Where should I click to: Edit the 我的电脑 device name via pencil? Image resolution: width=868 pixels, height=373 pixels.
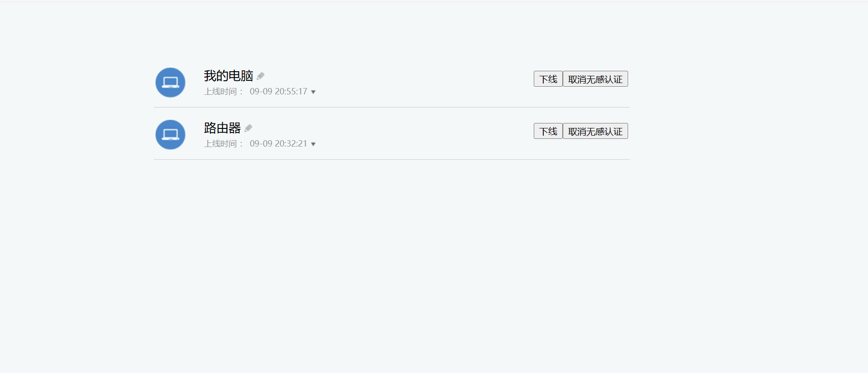[260, 76]
